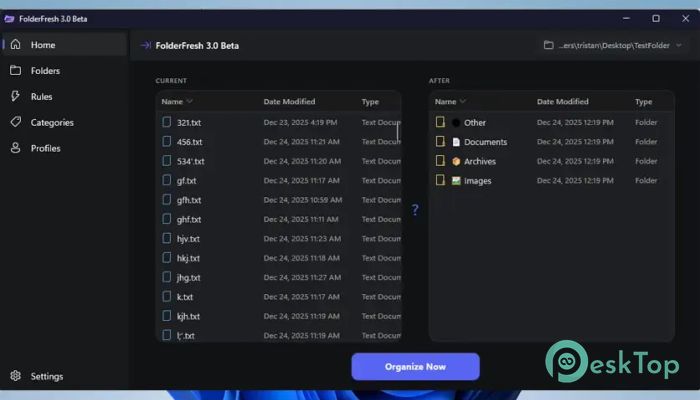Click the file icon of jhg.txt

click(167, 277)
